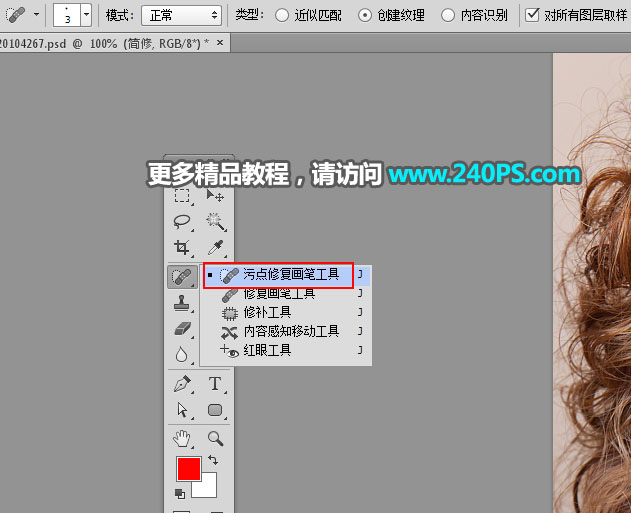Click the Spot Healing Brush toolbar icon

pos(182,277)
